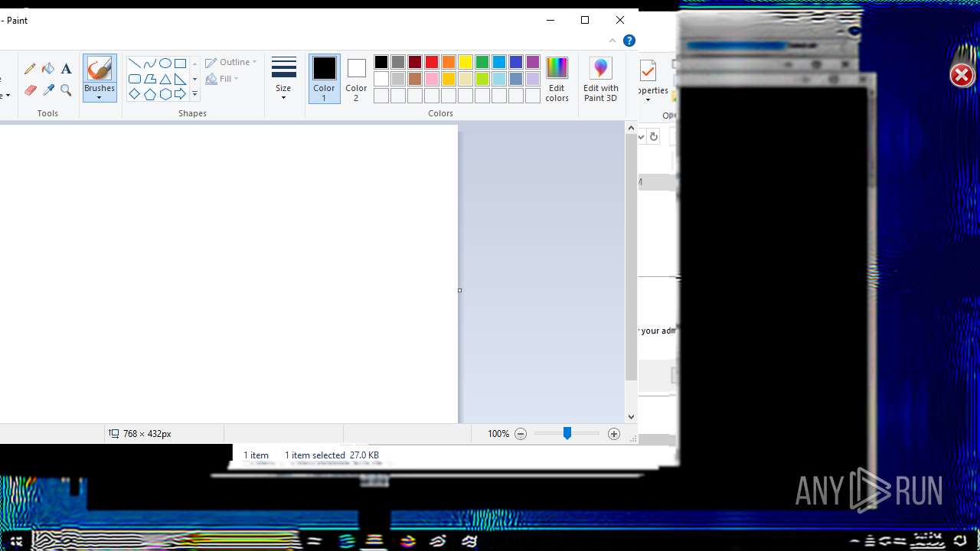Viewport: 980px width, 551px height.
Task: Pick the red color swatch
Action: pos(432,62)
